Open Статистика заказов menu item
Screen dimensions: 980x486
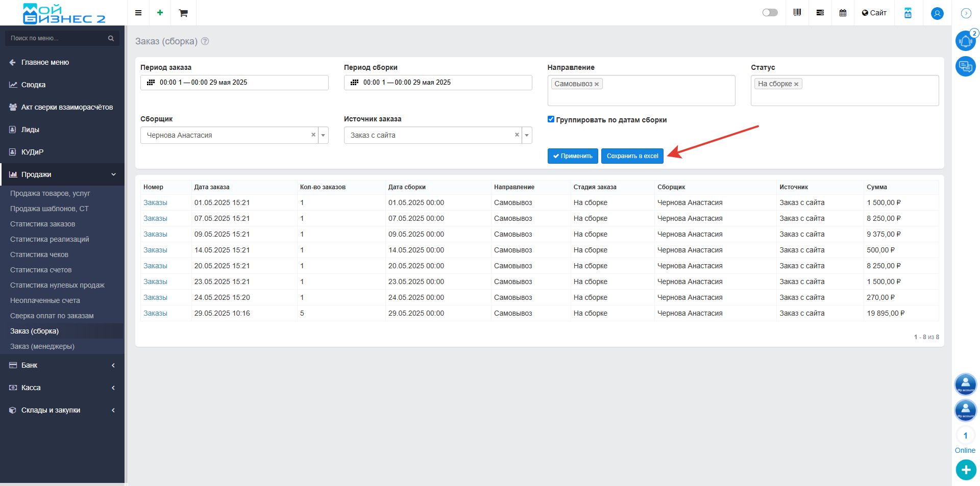click(x=43, y=224)
